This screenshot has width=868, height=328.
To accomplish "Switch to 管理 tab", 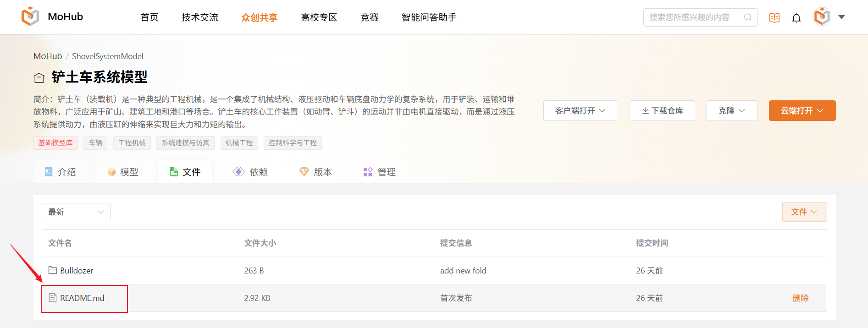I will 380,172.
